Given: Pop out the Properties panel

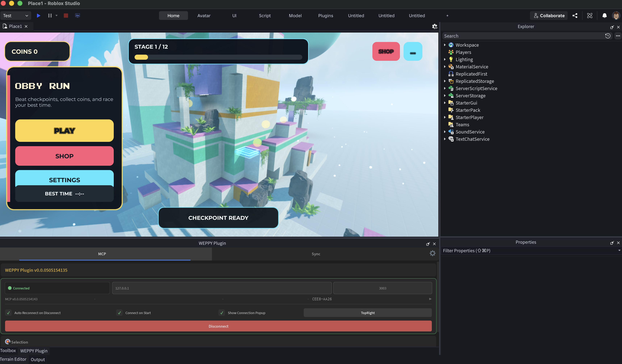Looking at the screenshot, I should coord(612,243).
